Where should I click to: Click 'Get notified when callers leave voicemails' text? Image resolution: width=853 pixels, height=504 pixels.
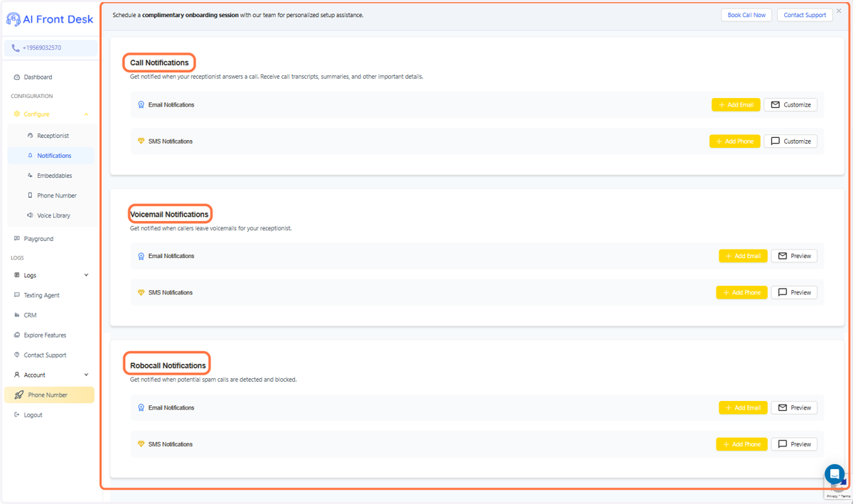(x=210, y=228)
